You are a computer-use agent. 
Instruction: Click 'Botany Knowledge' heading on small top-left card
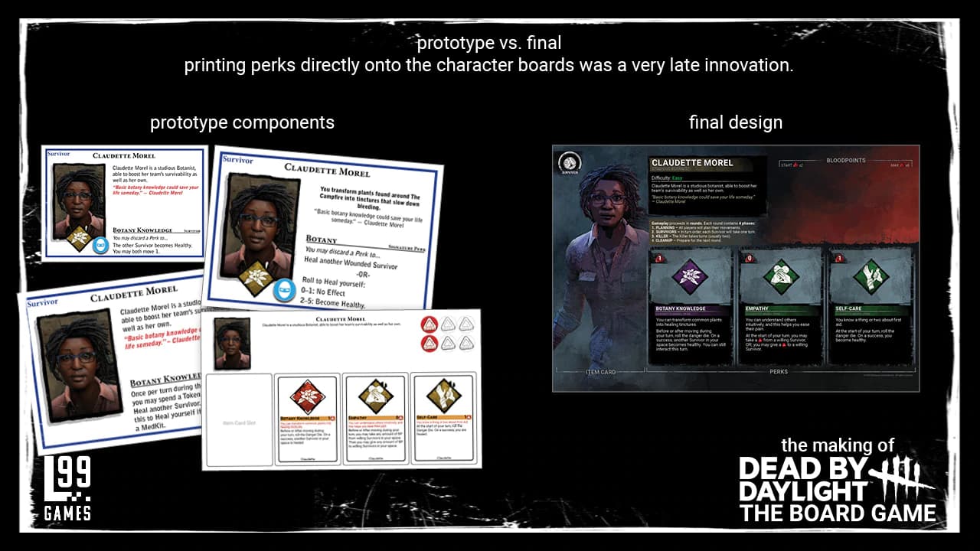[x=142, y=230]
